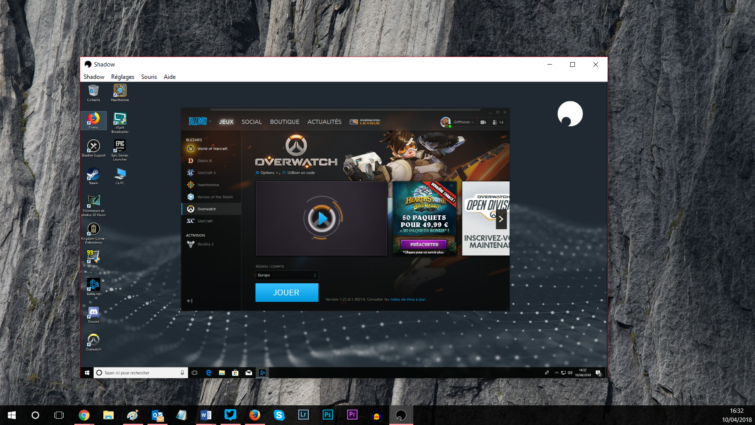Play the Overwatch video
The image size is (755, 425).
tap(322, 219)
